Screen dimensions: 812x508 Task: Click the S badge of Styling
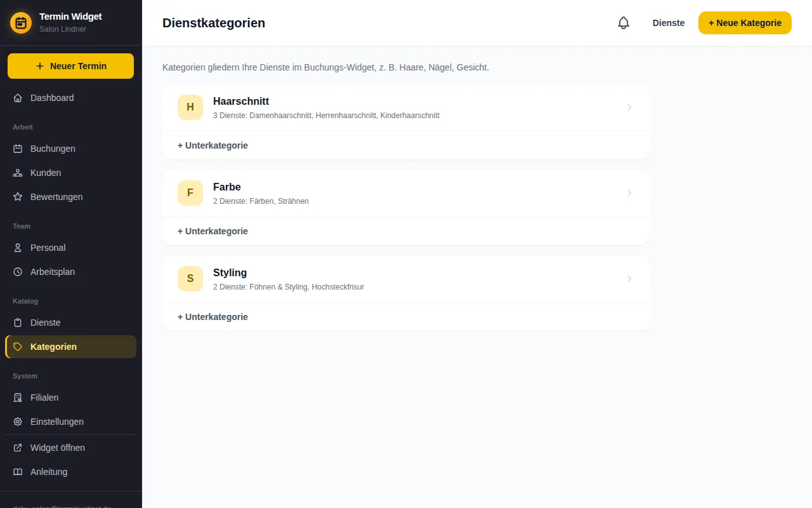pyautogui.click(x=190, y=279)
